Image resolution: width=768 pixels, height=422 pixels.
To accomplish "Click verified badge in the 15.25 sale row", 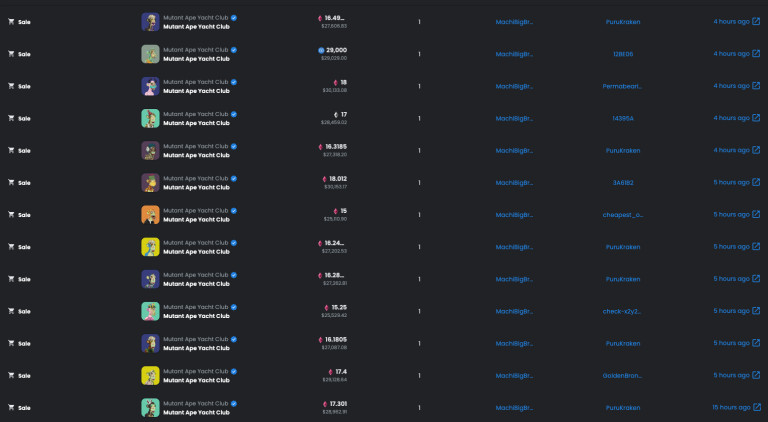I will [234, 307].
